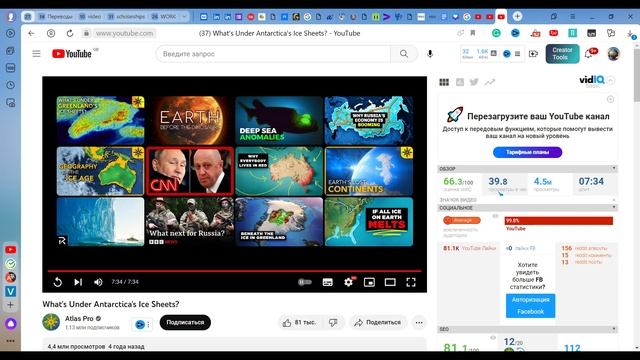Collapse the vidIQ panel chevron
This screenshot has width=640, height=360.
pyautogui.click(x=610, y=80)
